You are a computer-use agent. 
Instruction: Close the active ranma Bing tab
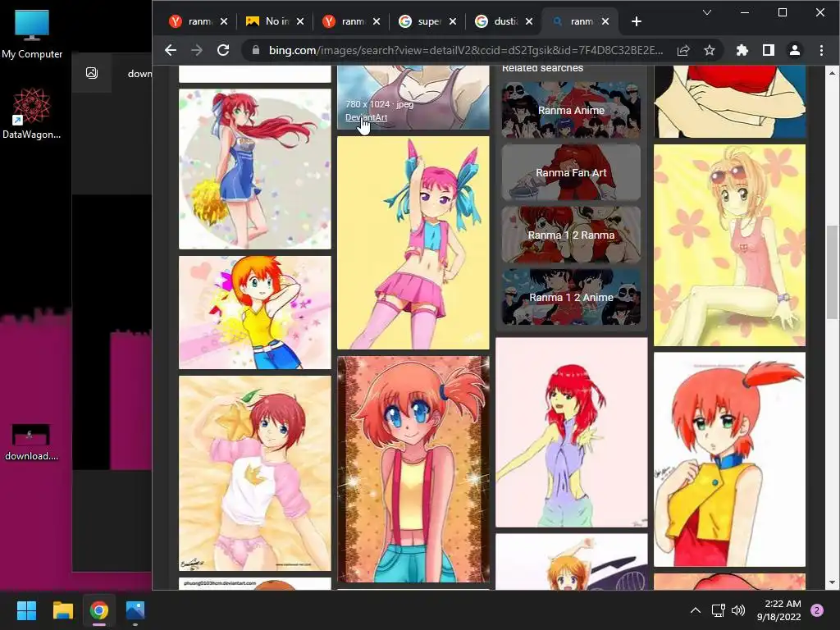605,21
